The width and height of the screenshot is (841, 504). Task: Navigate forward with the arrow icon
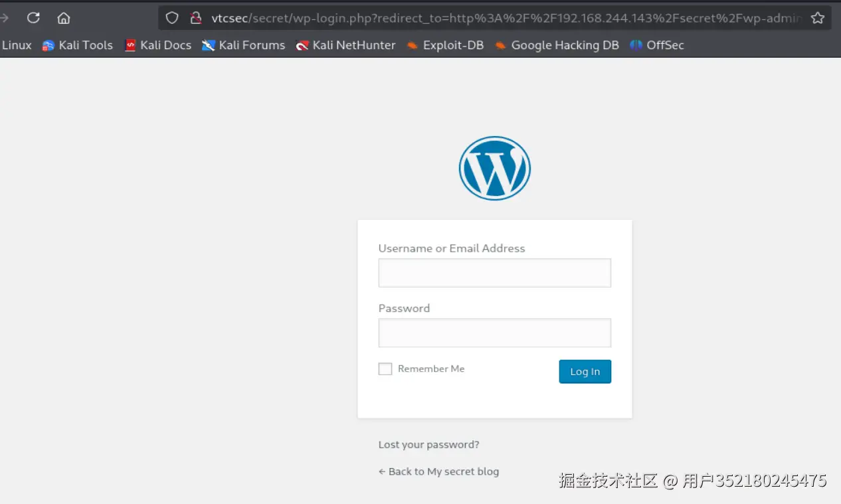[x=4, y=18]
